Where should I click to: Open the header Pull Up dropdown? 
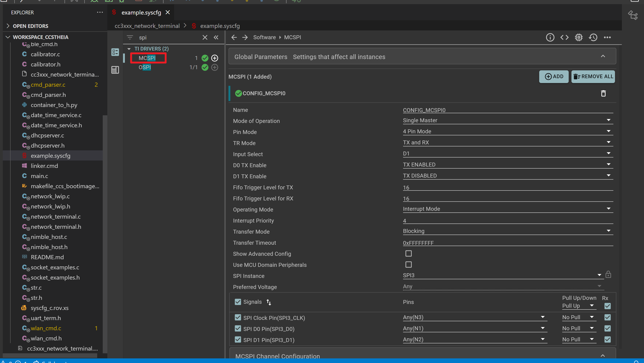click(579, 306)
